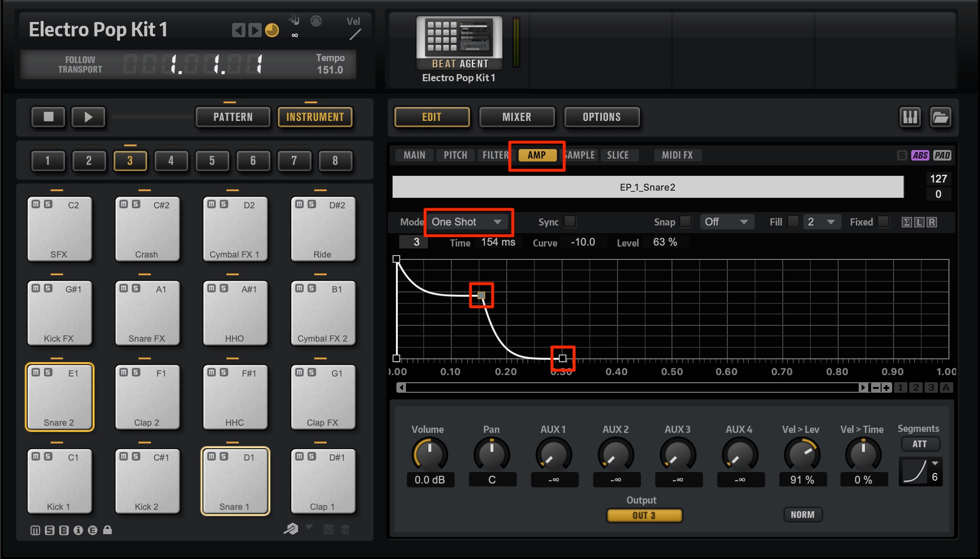Enable the Fixed checkbox
This screenshot has width=980, height=559.
point(884,222)
